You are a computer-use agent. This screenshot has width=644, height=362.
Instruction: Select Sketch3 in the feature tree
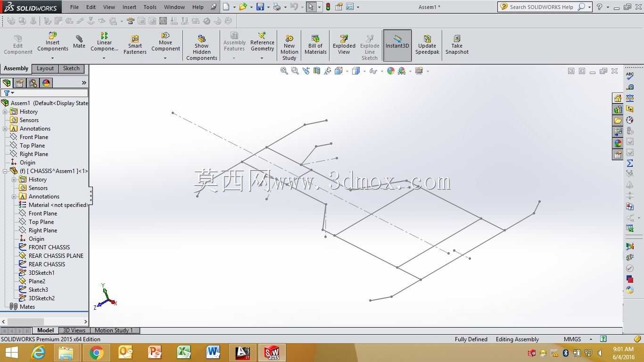[x=38, y=290]
